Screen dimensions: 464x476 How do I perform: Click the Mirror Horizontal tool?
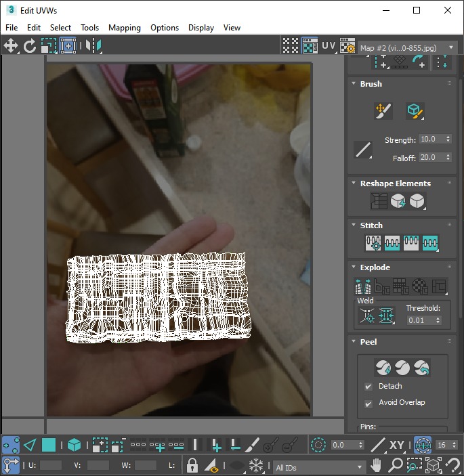pyautogui.click(x=93, y=46)
